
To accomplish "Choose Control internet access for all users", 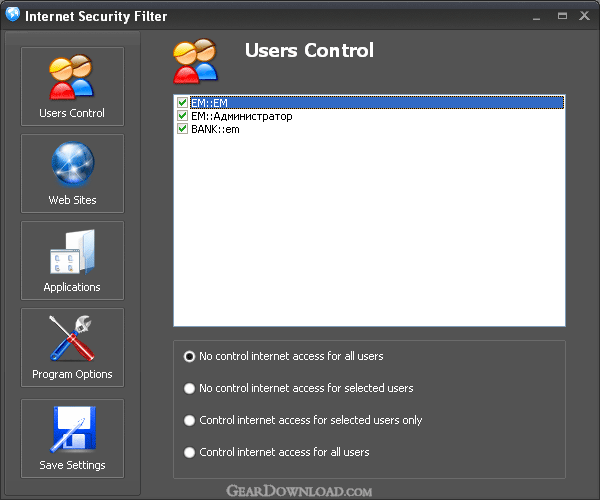I will (x=189, y=453).
